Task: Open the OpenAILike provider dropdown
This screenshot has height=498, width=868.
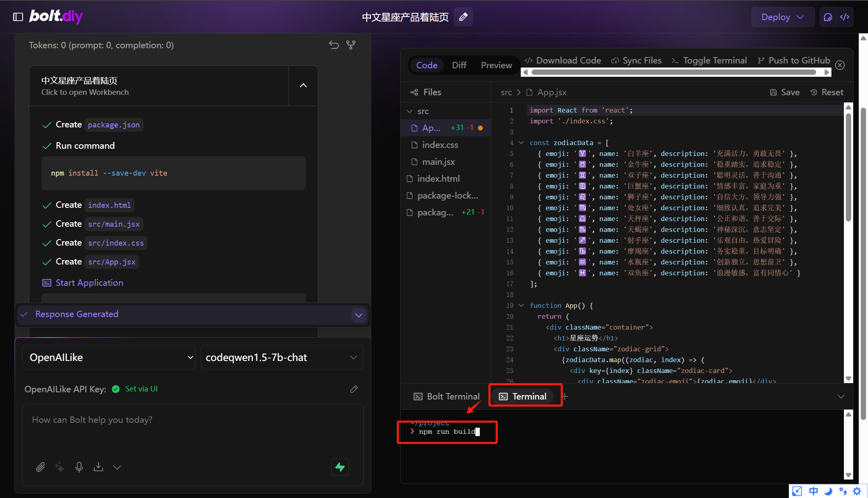Action: click(x=108, y=357)
